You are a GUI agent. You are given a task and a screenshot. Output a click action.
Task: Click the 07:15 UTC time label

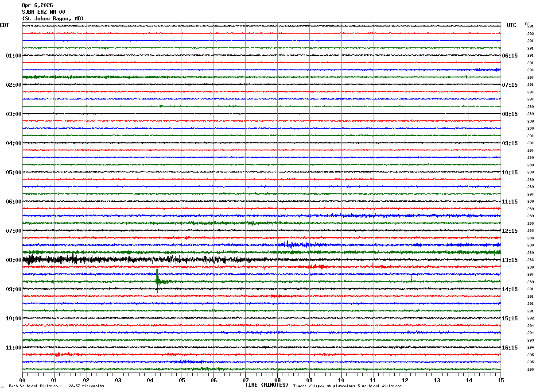point(510,85)
